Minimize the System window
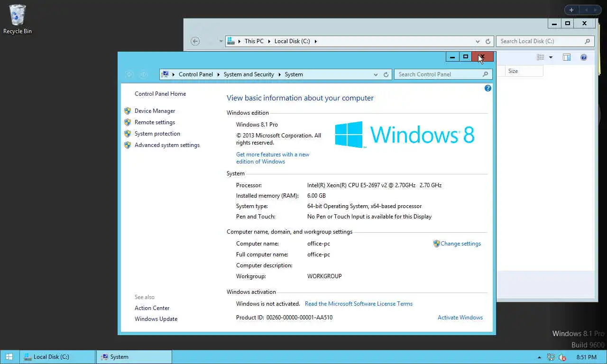The image size is (607, 364). (x=452, y=57)
